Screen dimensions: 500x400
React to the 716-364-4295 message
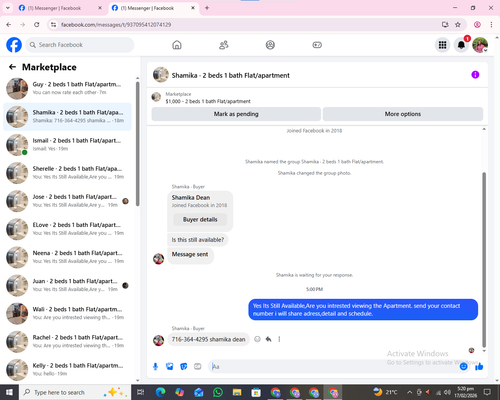[x=257, y=339]
